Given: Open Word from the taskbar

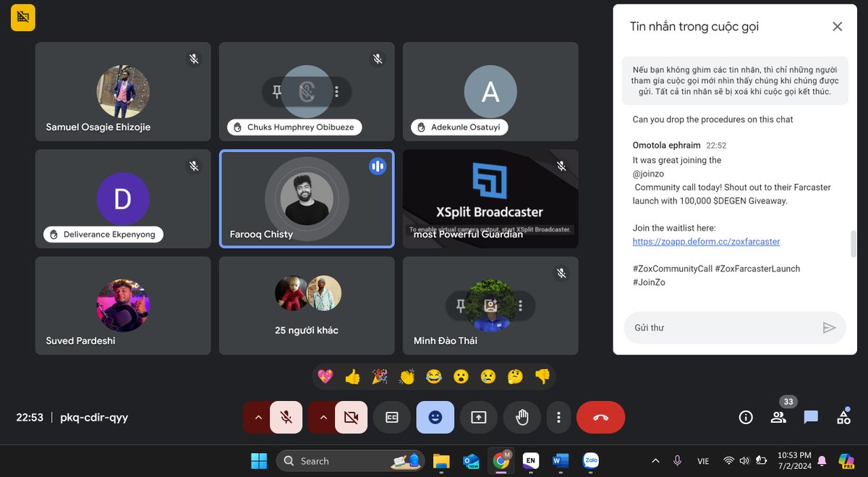Looking at the screenshot, I should (x=561, y=460).
